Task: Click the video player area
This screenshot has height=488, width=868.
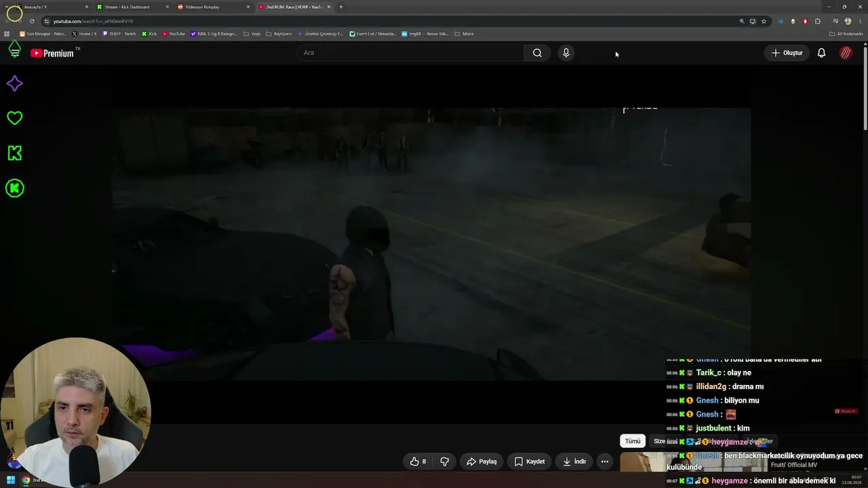Action: [x=431, y=244]
